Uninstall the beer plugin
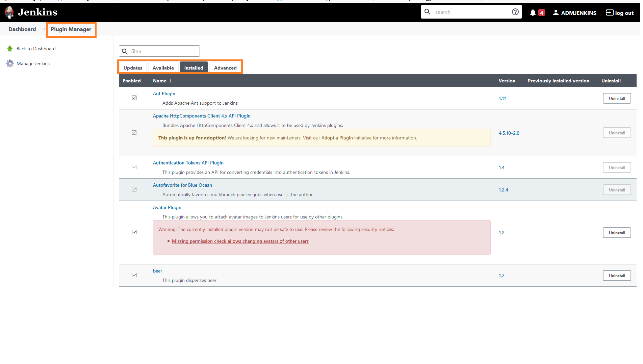The image size is (643, 364). pos(617,276)
